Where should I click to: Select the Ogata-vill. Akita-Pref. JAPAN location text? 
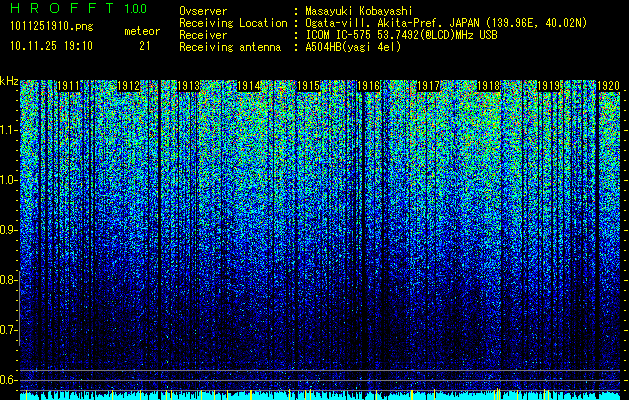pyautogui.click(x=446, y=23)
